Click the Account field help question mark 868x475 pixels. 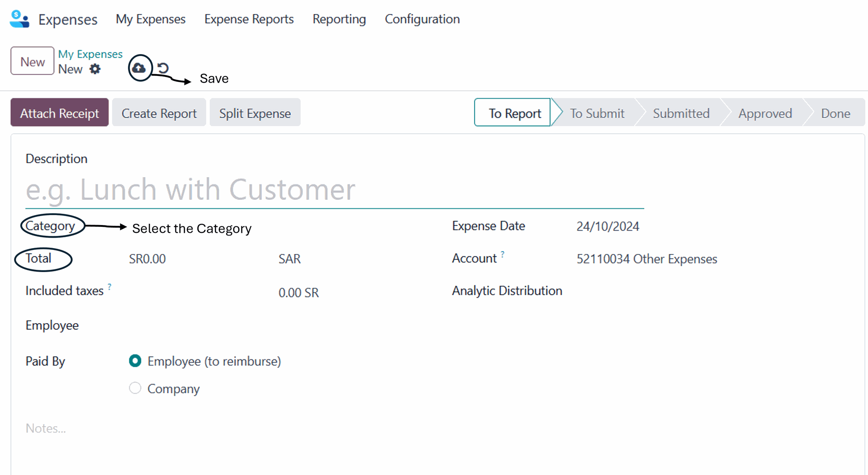pyautogui.click(x=502, y=254)
